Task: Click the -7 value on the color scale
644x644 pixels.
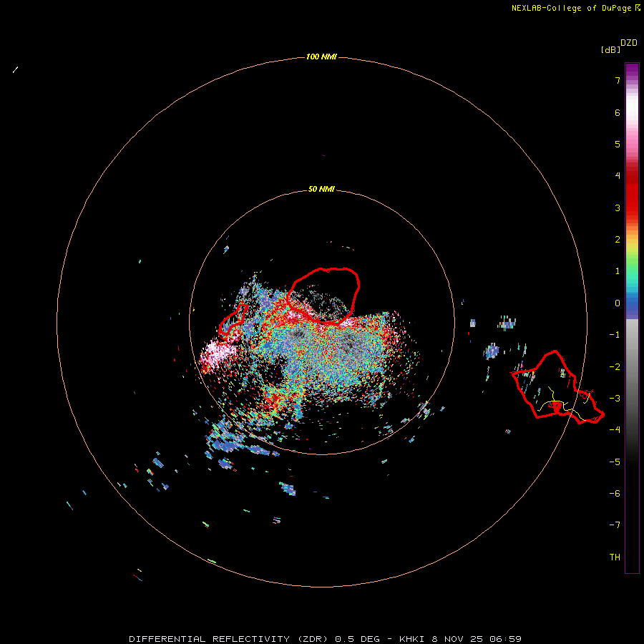Action: click(615, 525)
